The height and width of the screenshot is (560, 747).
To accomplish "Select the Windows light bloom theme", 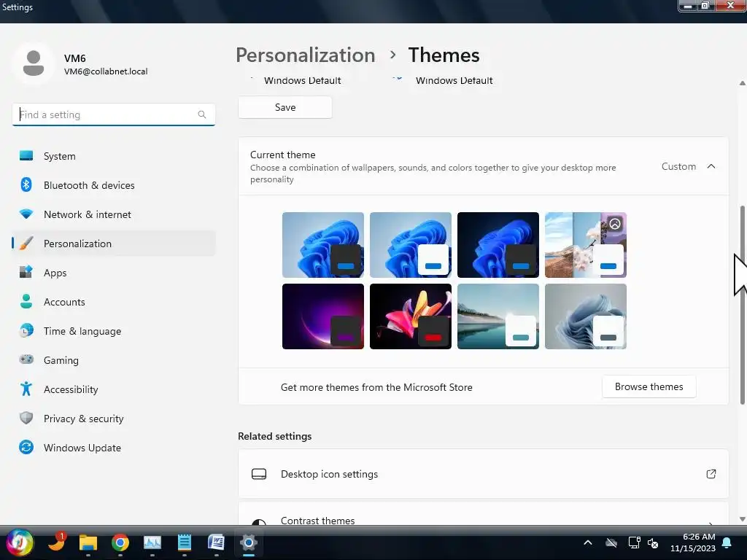I will (x=323, y=245).
